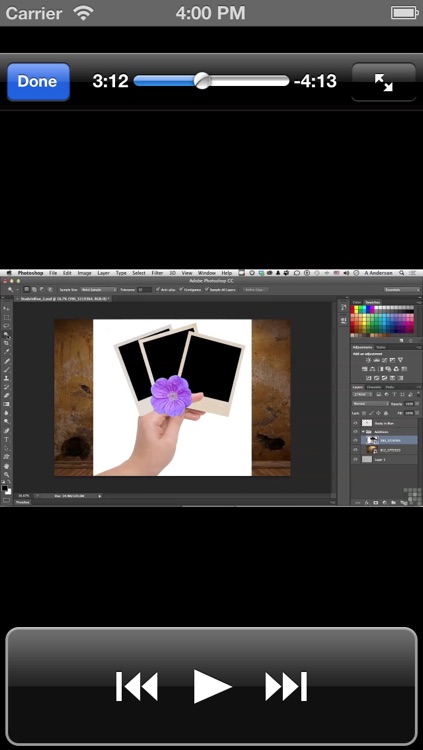
Task: Play the video
Action: coord(212,686)
